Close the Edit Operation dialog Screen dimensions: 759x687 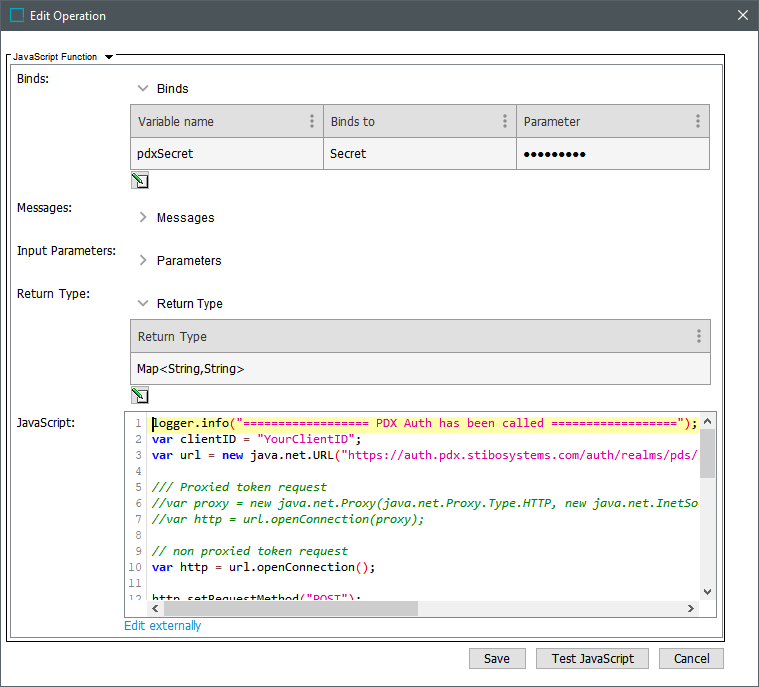pos(742,15)
